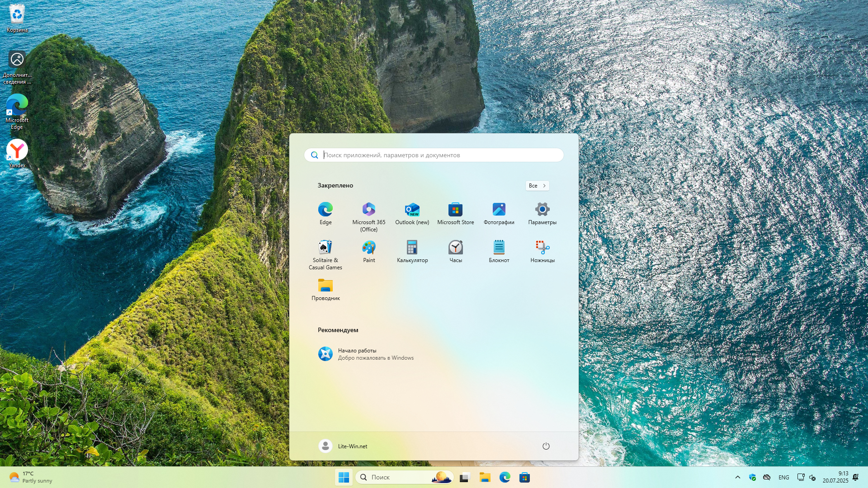Show hidden system tray icons chevron

(737, 477)
